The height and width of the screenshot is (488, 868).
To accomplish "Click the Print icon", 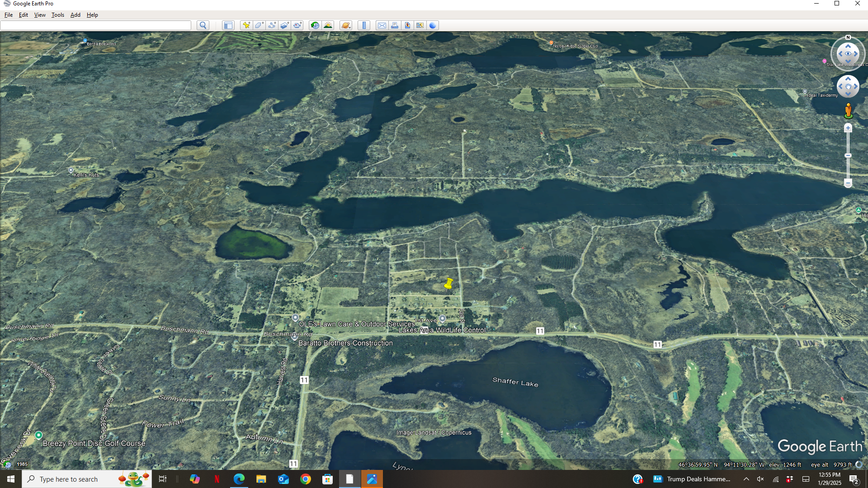I will click(x=395, y=25).
